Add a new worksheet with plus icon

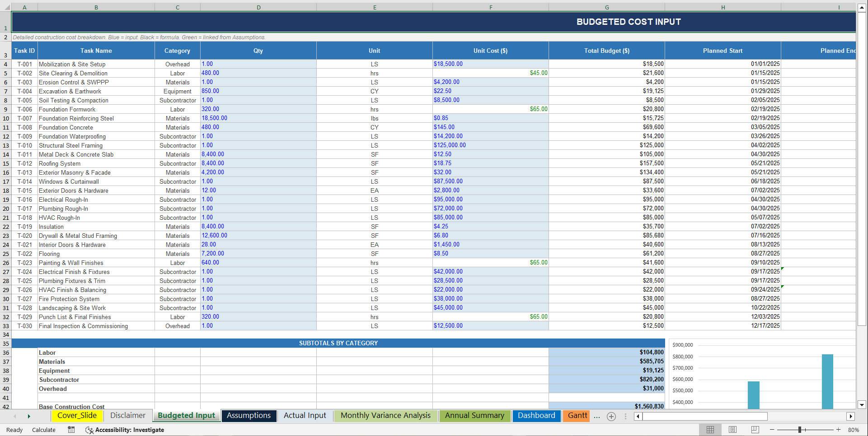pyautogui.click(x=611, y=416)
